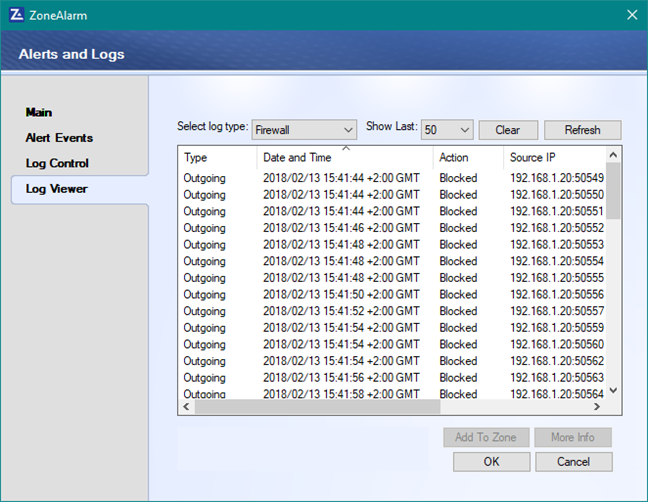Screen dimensions: 648x502
Task: Confirm with the OK button
Action: click(x=491, y=462)
